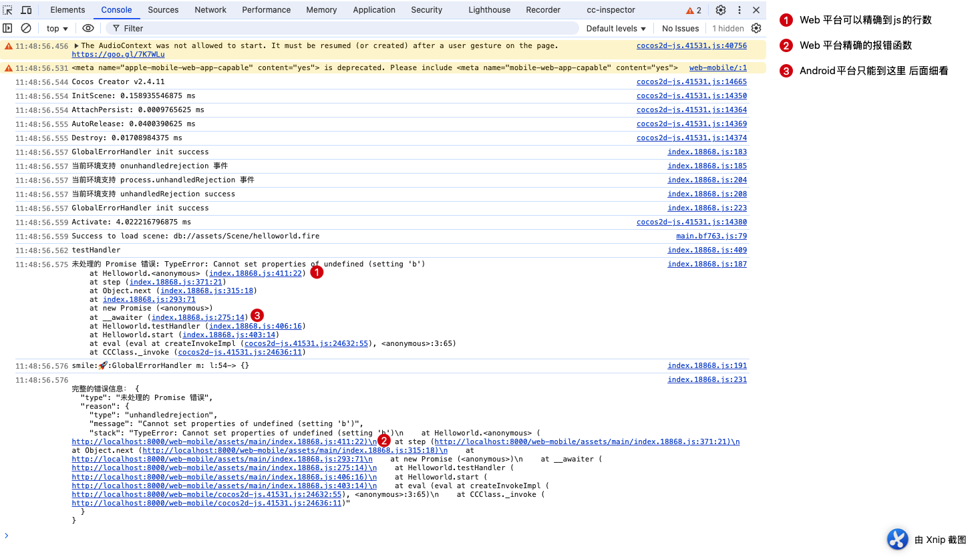The image size is (980, 559).
Task: Click the warnings count indicator
Action: [694, 10]
